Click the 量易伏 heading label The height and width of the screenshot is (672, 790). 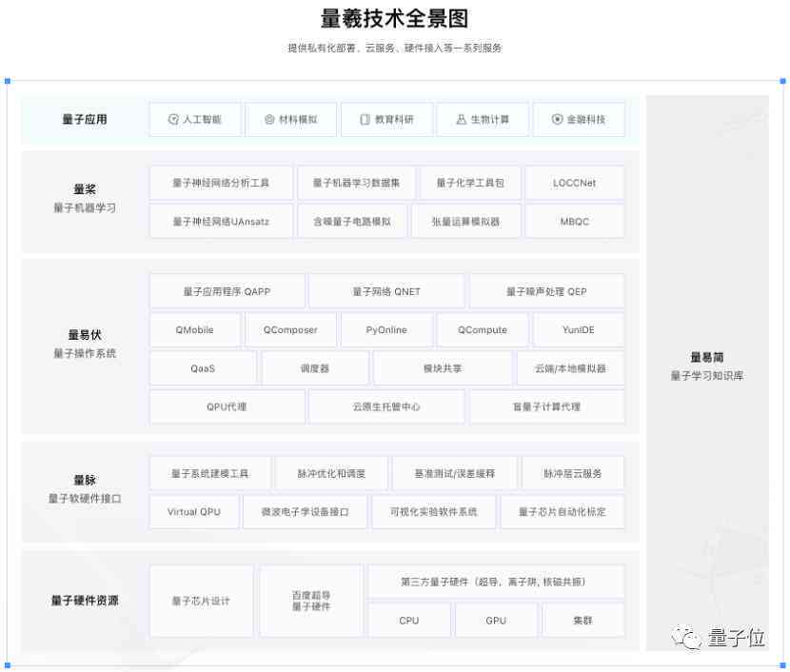click(85, 335)
